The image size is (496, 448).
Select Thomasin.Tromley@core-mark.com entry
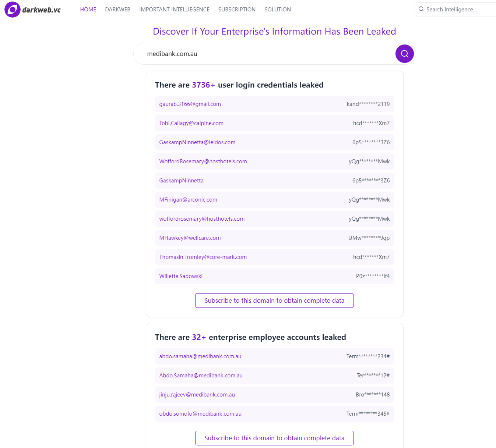[x=274, y=257]
